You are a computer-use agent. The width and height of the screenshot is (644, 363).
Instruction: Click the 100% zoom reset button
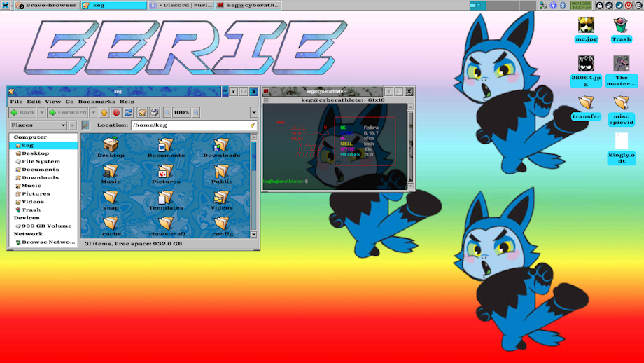[181, 112]
